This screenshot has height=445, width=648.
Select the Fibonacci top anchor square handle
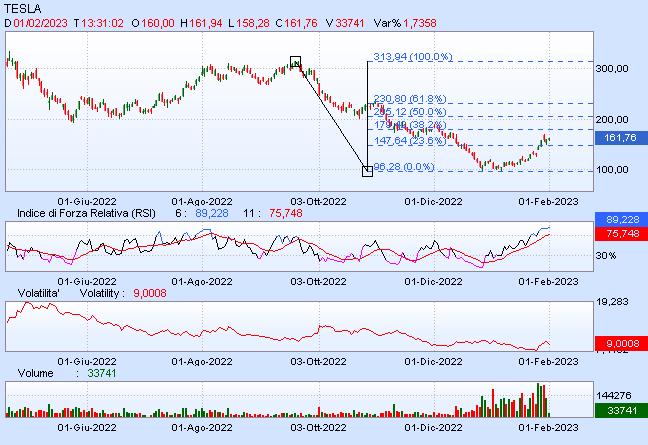coord(295,62)
